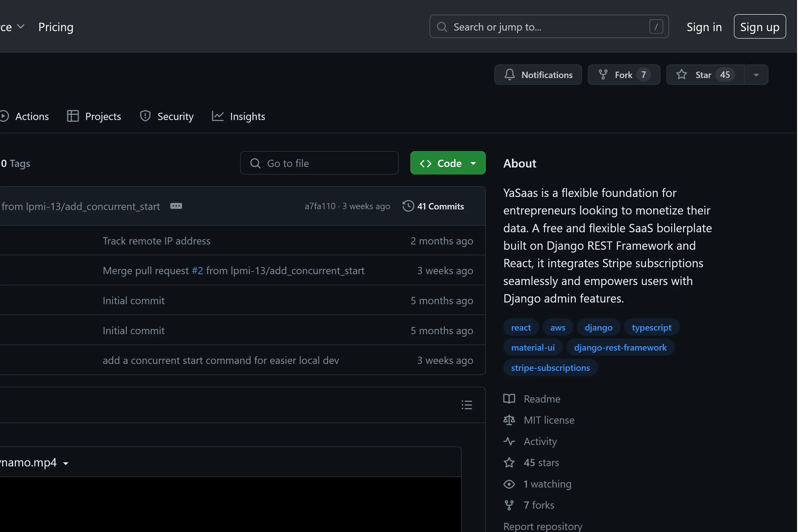Open the mp4 file name dropdown

click(x=66, y=463)
